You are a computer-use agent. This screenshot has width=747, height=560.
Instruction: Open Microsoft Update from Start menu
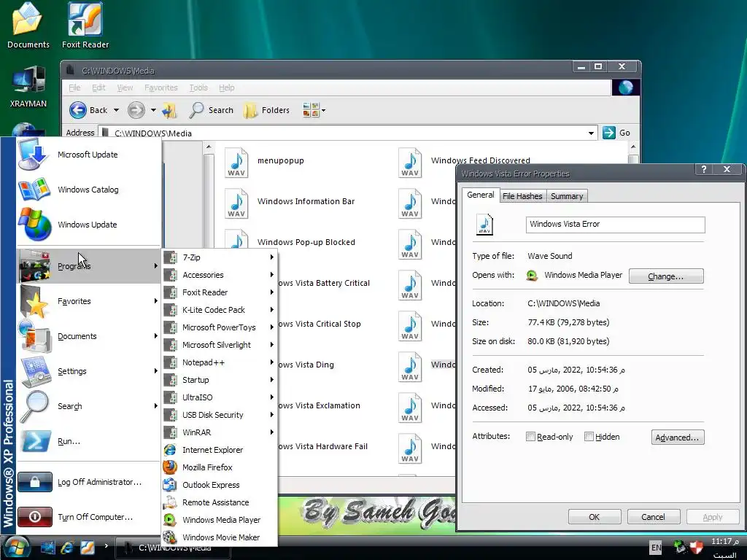(88, 155)
